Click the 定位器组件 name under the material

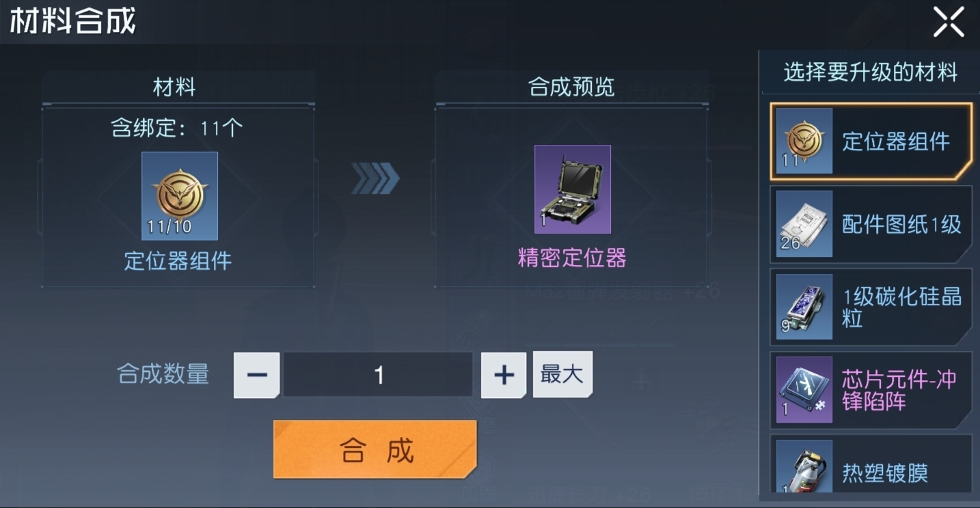click(178, 261)
